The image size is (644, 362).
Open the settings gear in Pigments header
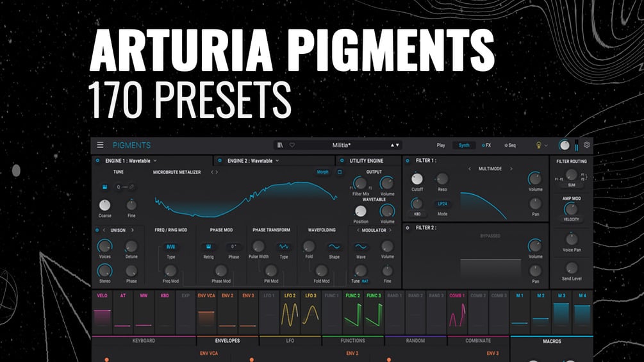[x=587, y=145]
